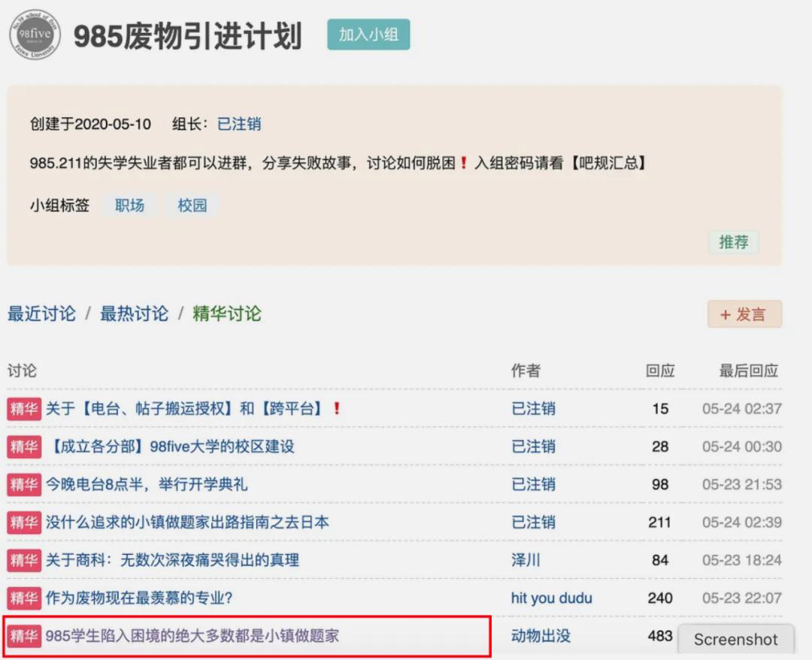The image size is (812, 660).
Task: Open the 作为废物现在最羡慕的专业 post
Action: pos(139,598)
